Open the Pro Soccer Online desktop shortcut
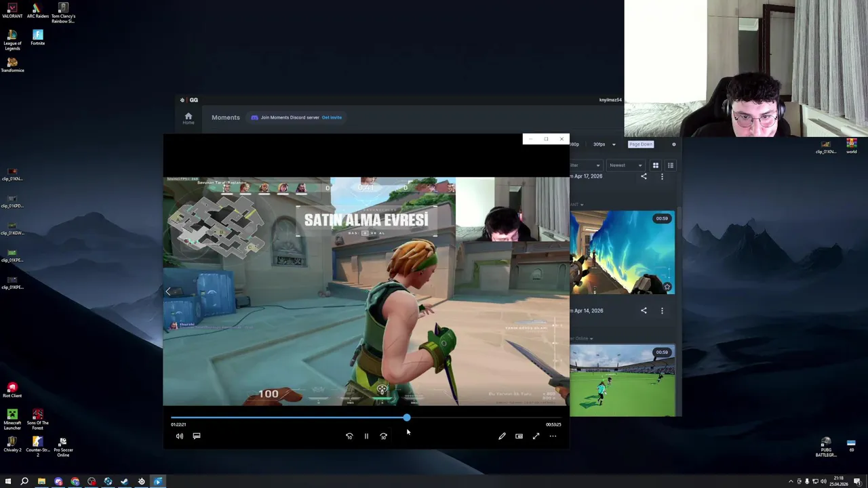Screen dimensions: 868x488 tap(63, 447)
